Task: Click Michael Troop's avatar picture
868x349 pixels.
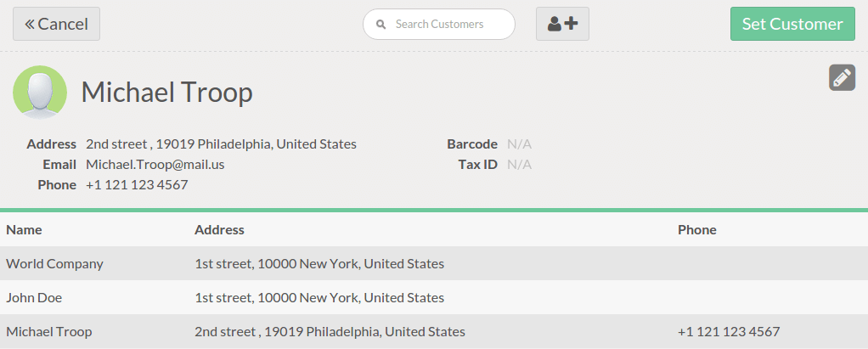Action: click(x=40, y=92)
